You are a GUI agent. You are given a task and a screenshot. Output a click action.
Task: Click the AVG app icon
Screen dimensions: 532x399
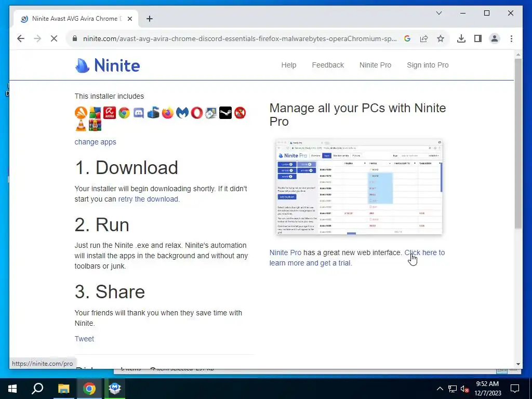pos(95,113)
